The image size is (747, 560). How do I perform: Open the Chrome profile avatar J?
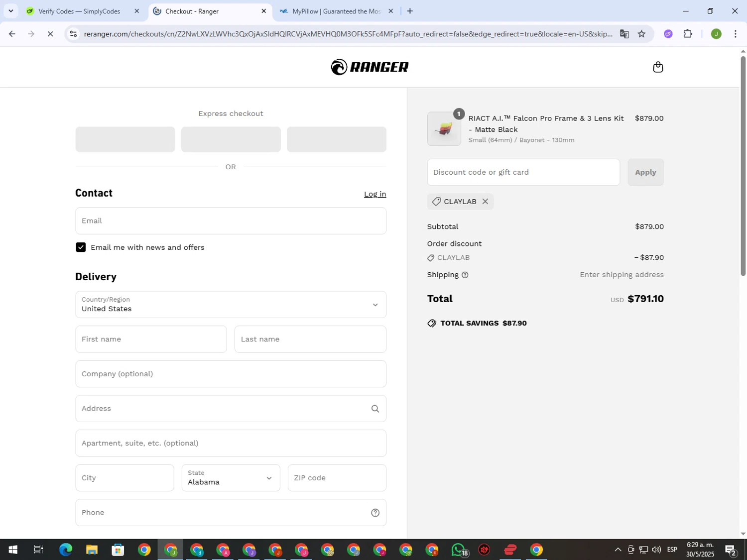(716, 34)
